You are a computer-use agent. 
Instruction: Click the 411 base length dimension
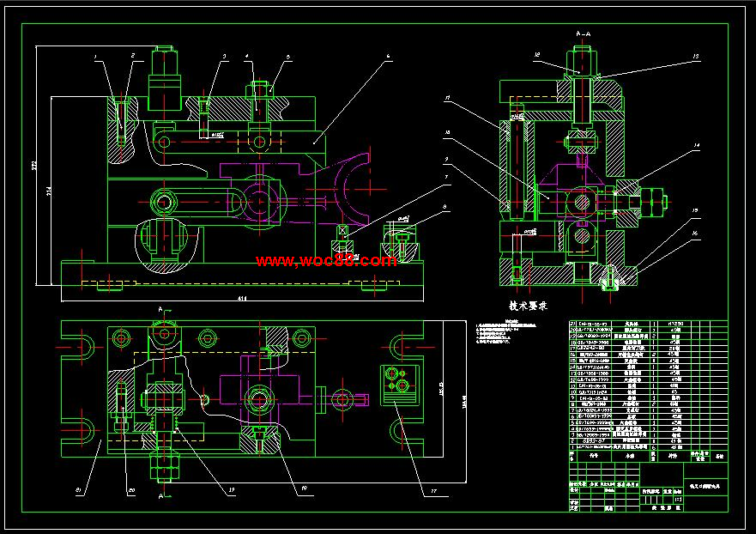[x=242, y=299]
